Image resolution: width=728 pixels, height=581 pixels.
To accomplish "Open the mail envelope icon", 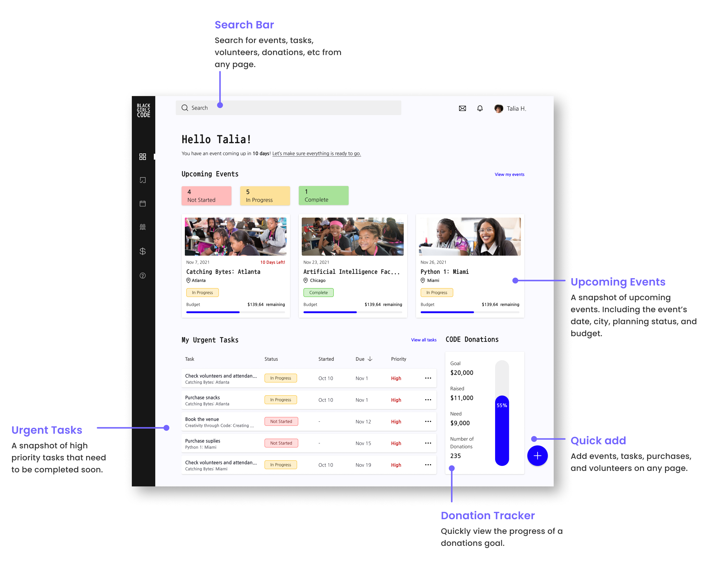I will click(462, 108).
